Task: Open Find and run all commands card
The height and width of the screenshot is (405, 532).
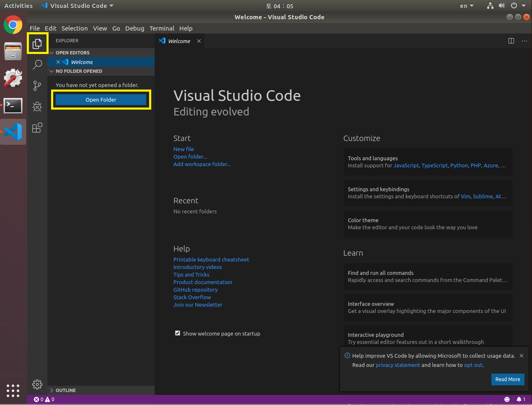Action: [428, 277]
